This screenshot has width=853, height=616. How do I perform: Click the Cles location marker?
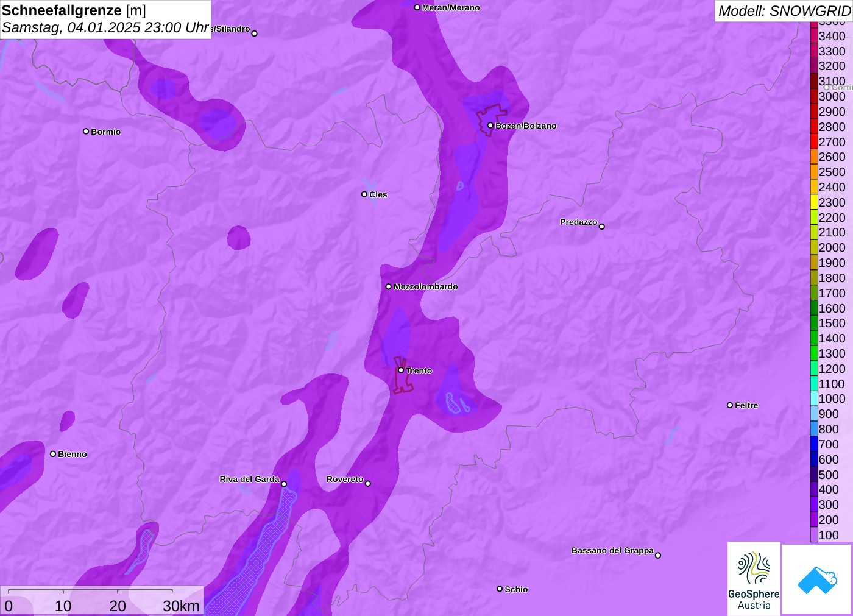pos(364,194)
